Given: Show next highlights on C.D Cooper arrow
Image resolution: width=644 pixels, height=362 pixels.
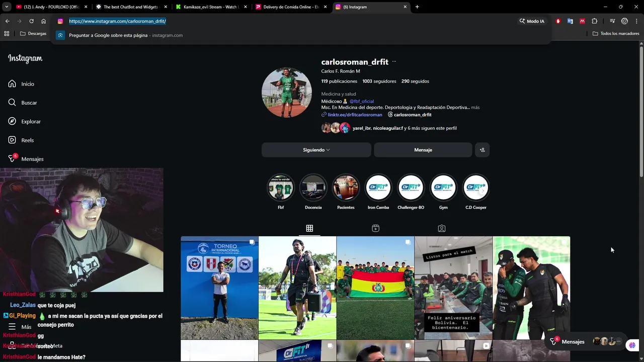Looking at the screenshot, I should click(x=482, y=191).
